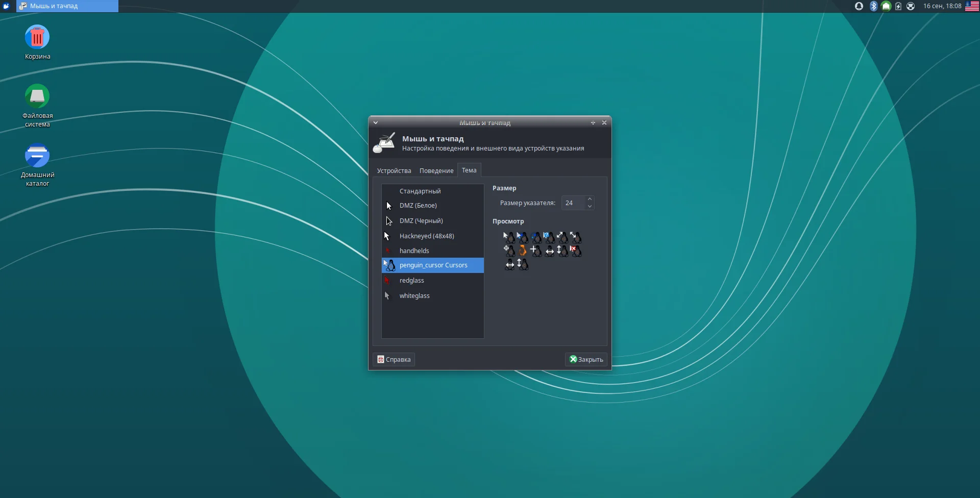980x498 pixels.
Task: Open the notifications bell icon
Action: click(859, 6)
